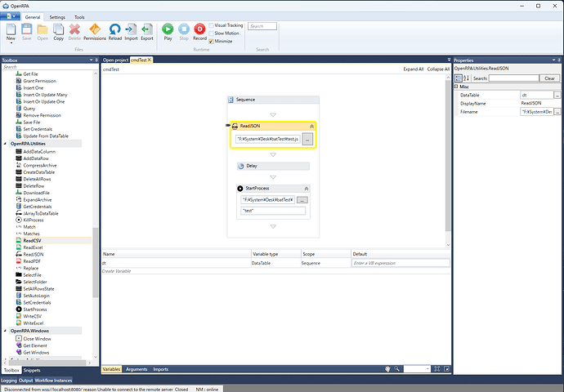Image resolution: width=564 pixels, height=392 pixels.
Task: Switch to the Snippets tab
Action: [32, 371]
